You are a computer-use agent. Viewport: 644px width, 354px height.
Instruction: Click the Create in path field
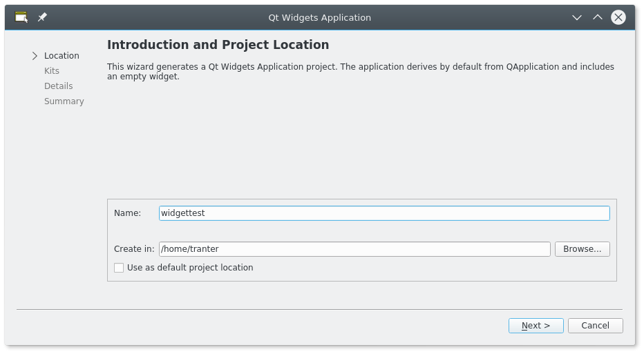click(x=354, y=249)
